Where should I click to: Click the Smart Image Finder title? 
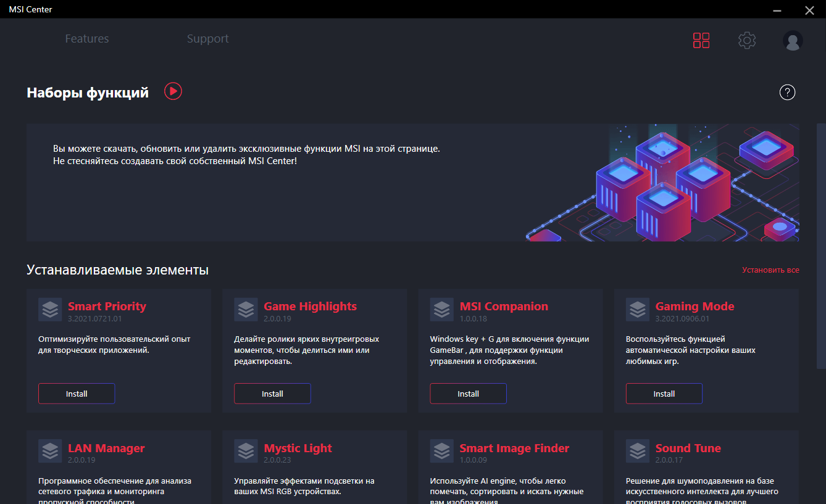pyautogui.click(x=514, y=448)
